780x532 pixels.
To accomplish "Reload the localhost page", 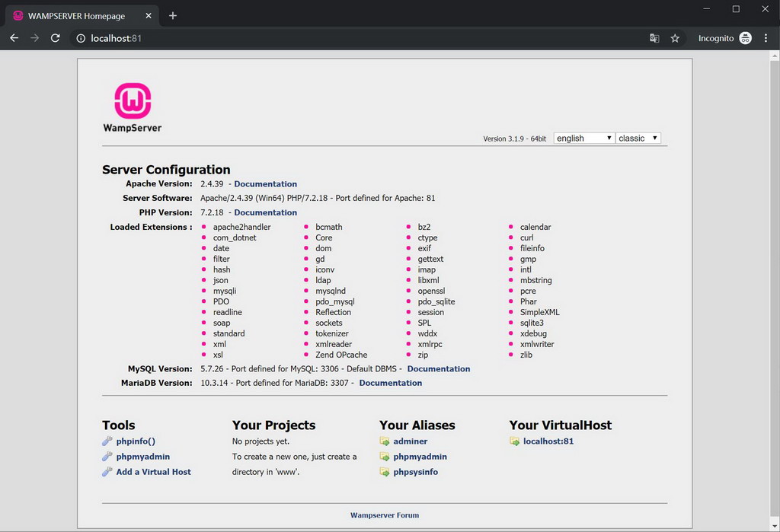I will coord(55,38).
